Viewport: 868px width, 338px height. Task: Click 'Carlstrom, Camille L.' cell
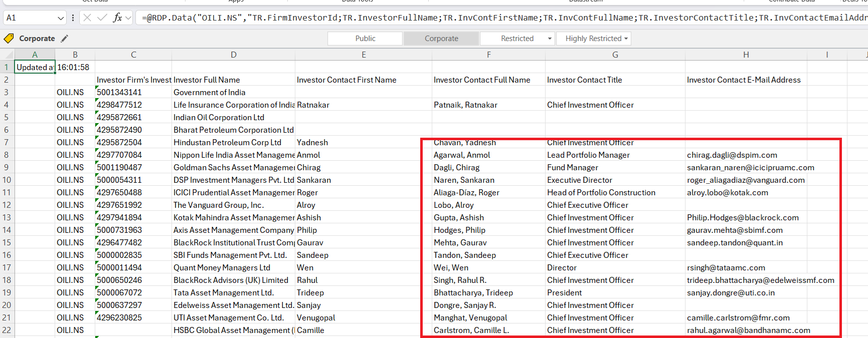(x=489, y=330)
